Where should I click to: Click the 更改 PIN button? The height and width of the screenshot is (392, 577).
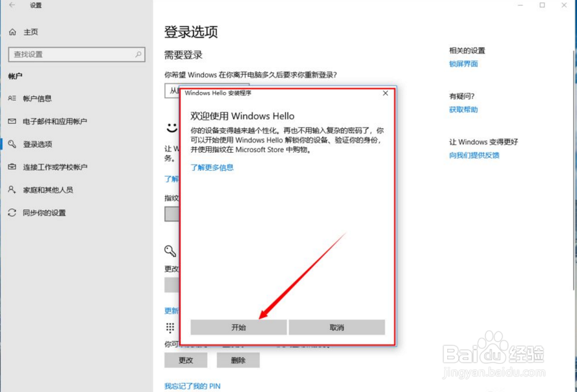[186, 360]
